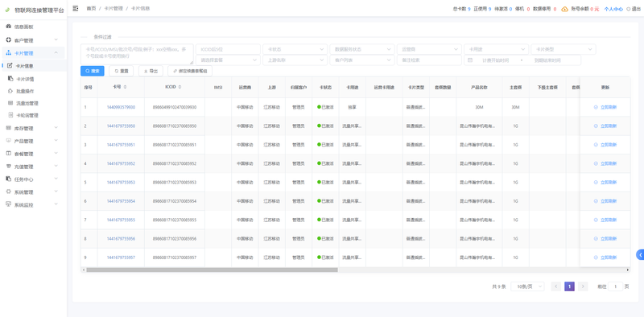
Task: Click ICCID cell 89860817102370085954
Action: pos(175,201)
